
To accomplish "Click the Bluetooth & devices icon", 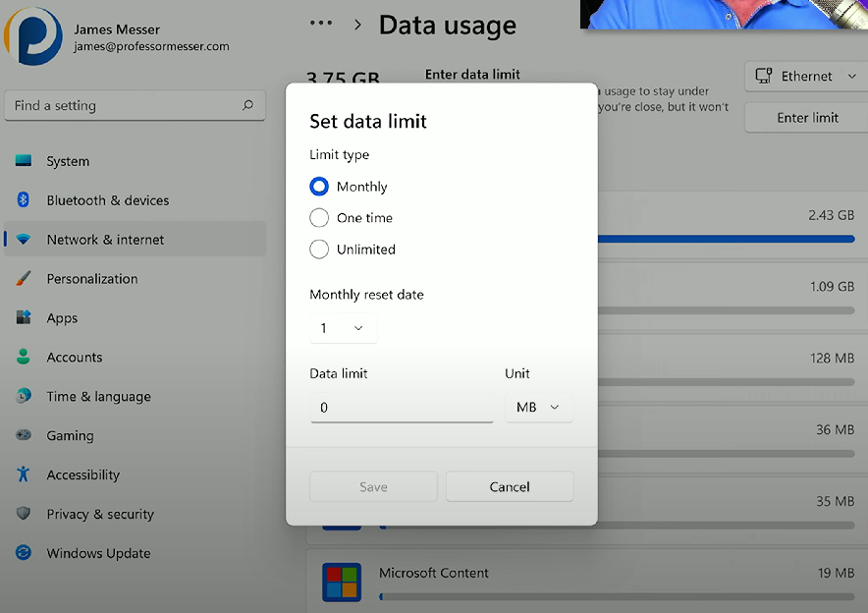I will pos(24,200).
